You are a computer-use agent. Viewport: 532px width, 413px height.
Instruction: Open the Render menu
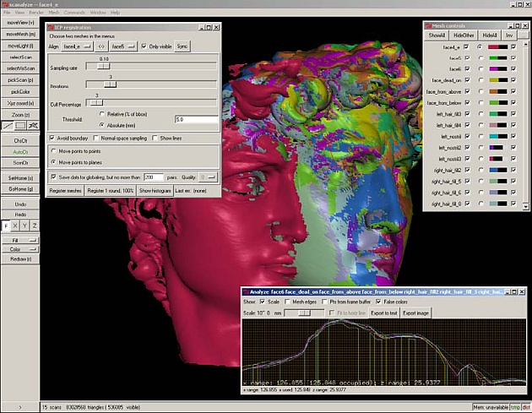[x=36, y=13]
